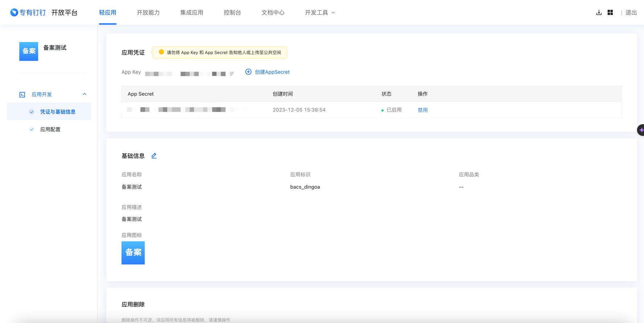
Task: Open 文档中心 in the top navigation
Action: pos(273,12)
